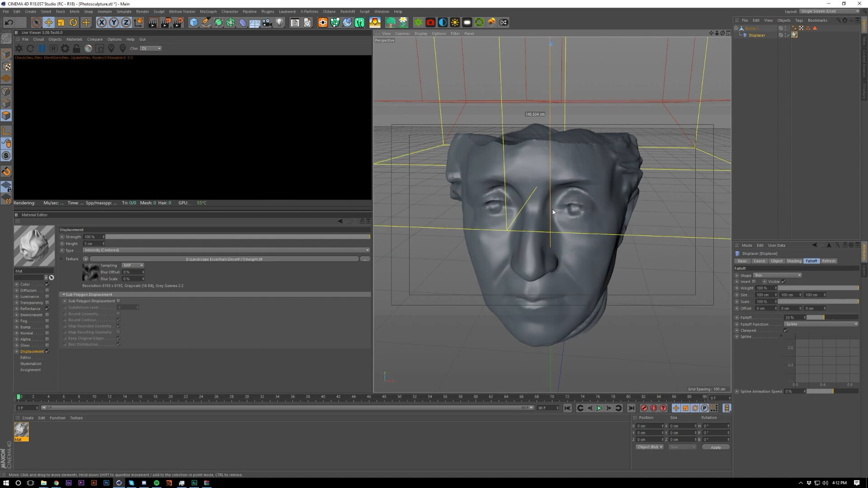
Task: Open the Cube primitive object icon
Action: [193, 22]
